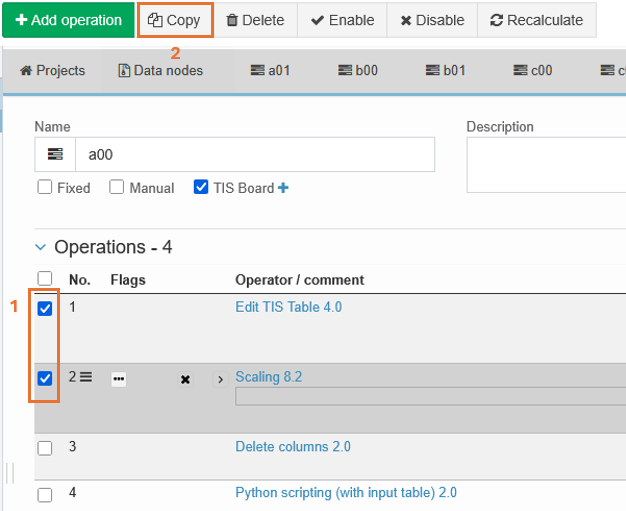Toggle the Manual checkbox

click(x=117, y=187)
